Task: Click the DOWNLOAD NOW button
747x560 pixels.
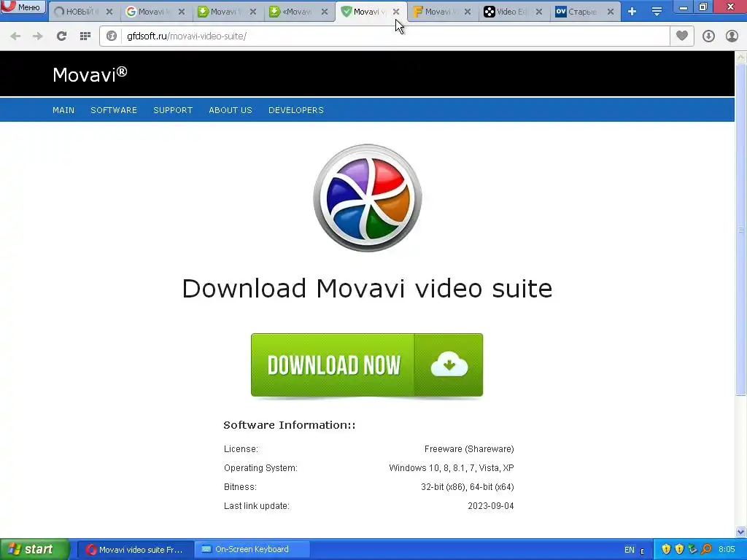Action: [x=367, y=365]
